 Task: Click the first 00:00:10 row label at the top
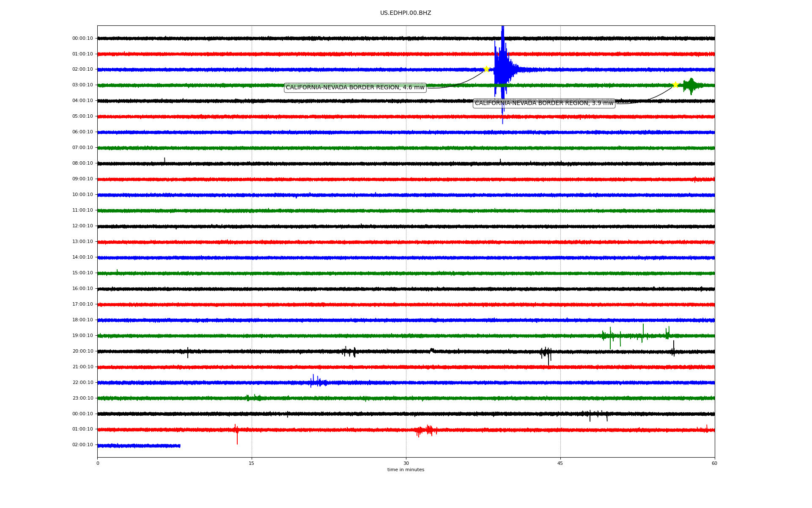[82, 39]
